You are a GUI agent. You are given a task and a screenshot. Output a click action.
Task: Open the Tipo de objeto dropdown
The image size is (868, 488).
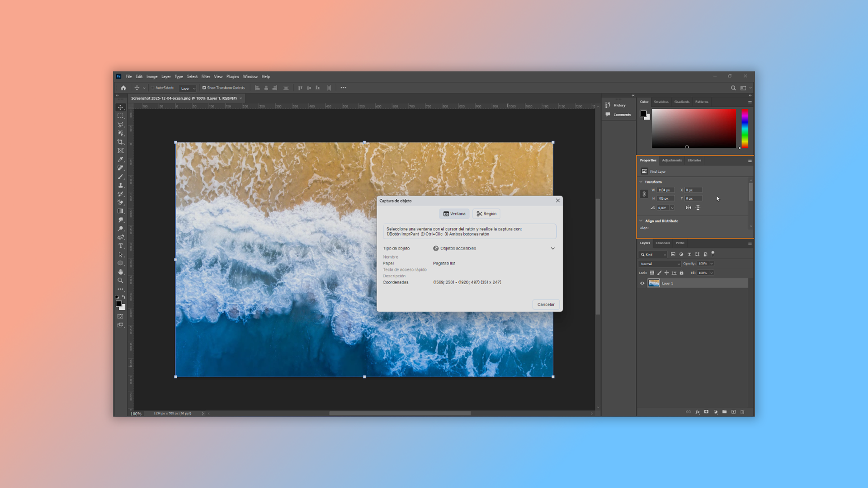(x=552, y=248)
